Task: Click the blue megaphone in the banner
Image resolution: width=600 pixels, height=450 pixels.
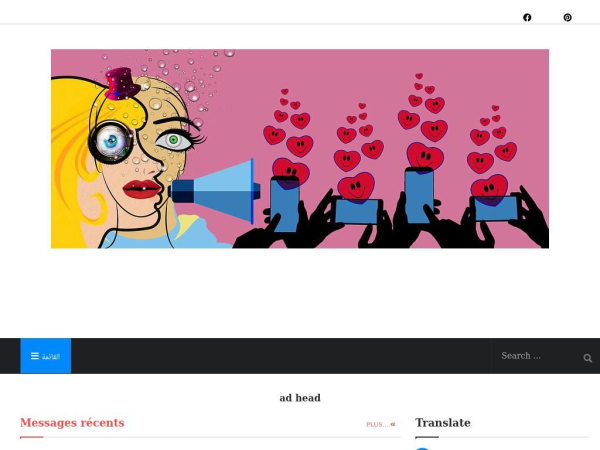Action: click(x=215, y=191)
